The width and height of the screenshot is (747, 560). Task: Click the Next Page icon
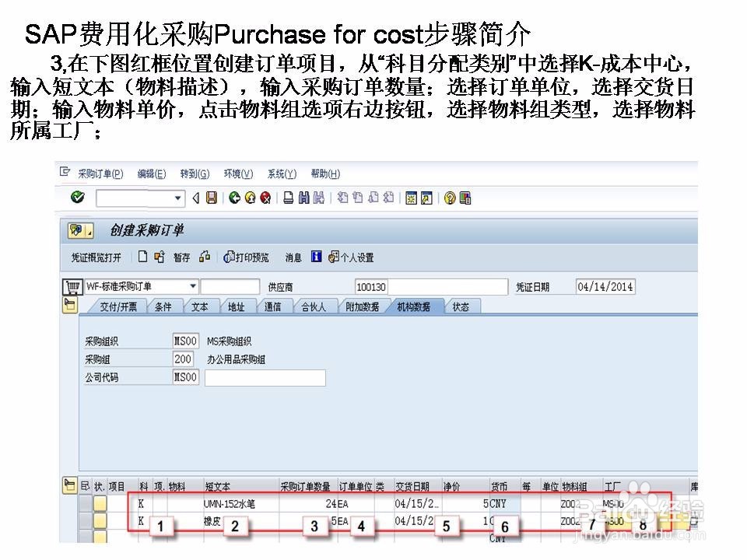click(x=373, y=198)
